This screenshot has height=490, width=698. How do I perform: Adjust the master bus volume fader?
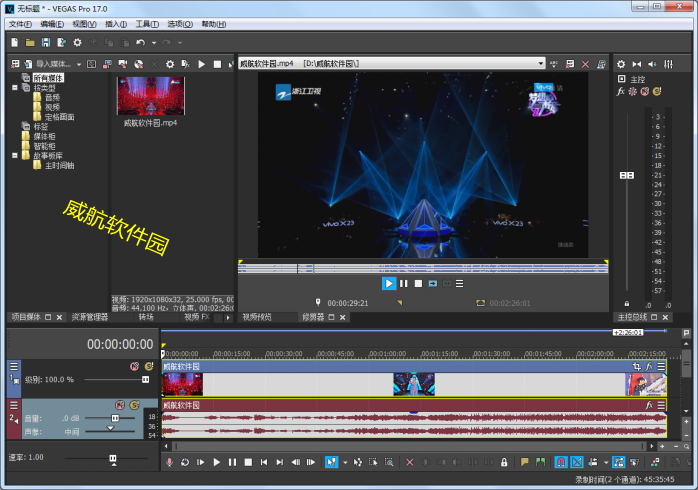627,175
